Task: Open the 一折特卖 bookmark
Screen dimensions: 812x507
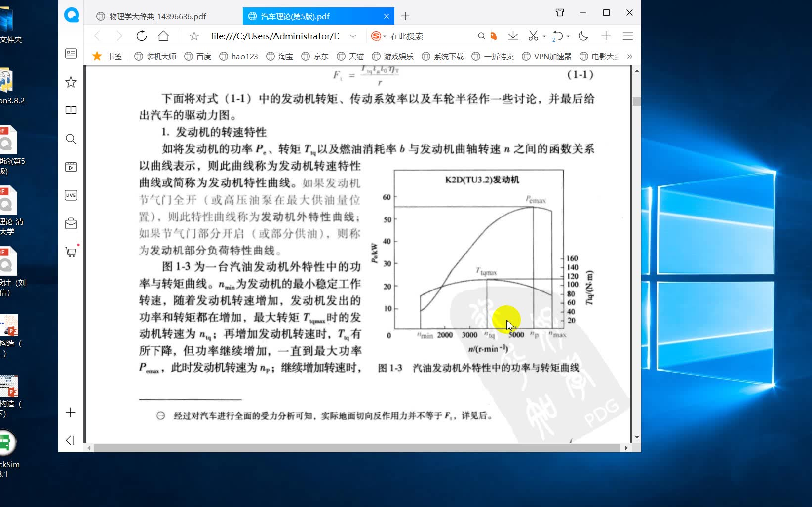Action: tap(493, 56)
